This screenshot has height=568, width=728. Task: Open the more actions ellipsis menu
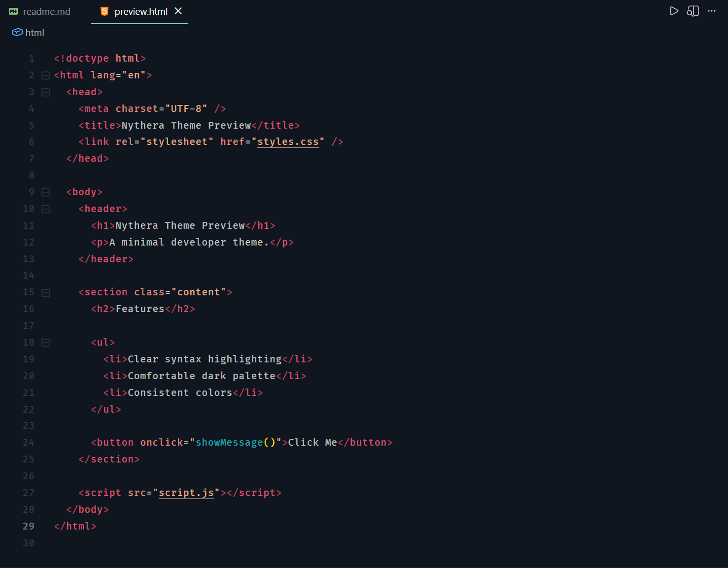[x=711, y=11]
